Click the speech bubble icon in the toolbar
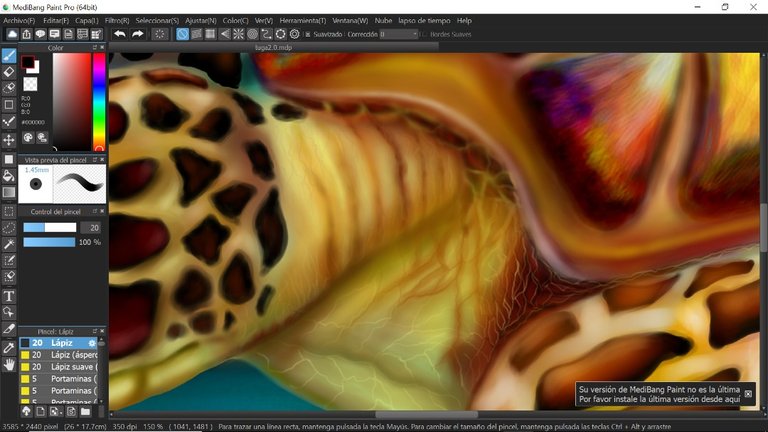This screenshot has height=432, width=768. click(40, 34)
